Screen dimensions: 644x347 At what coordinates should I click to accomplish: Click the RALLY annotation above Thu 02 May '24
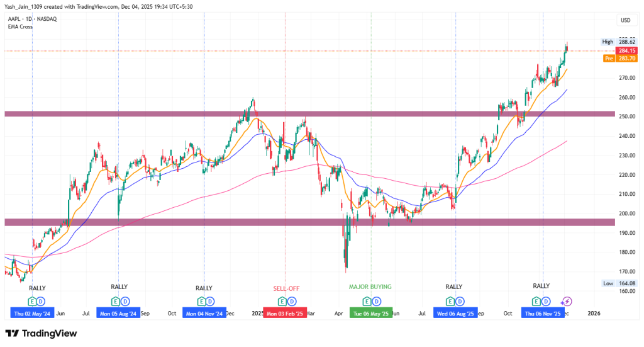(37, 288)
